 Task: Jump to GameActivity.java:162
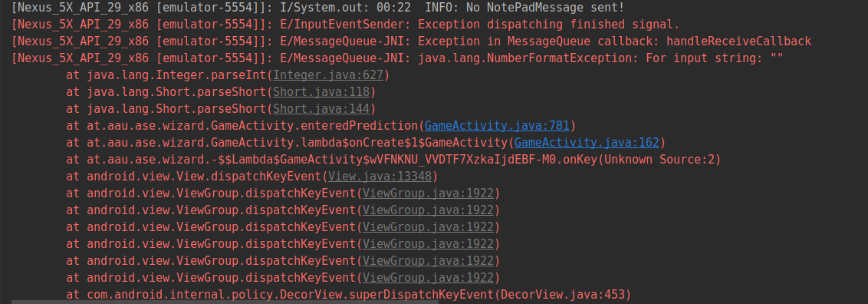pyautogui.click(x=587, y=142)
